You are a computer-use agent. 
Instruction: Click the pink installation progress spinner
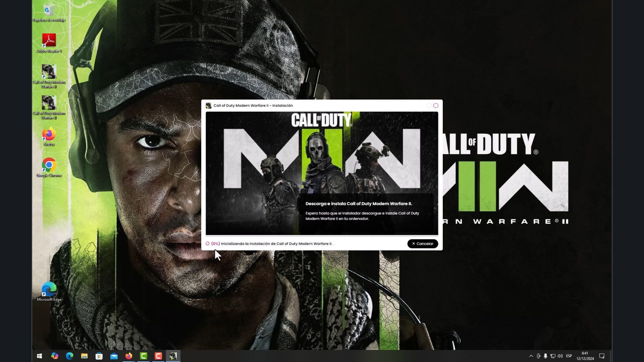(x=208, y=244)
